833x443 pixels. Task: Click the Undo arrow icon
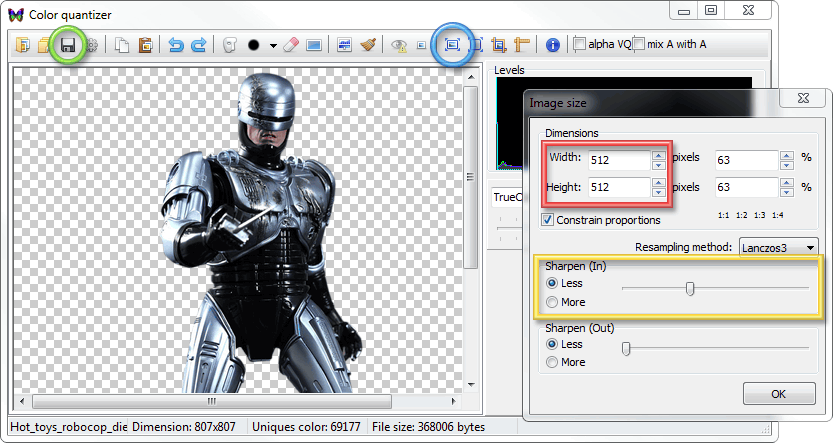click(175, 45)
